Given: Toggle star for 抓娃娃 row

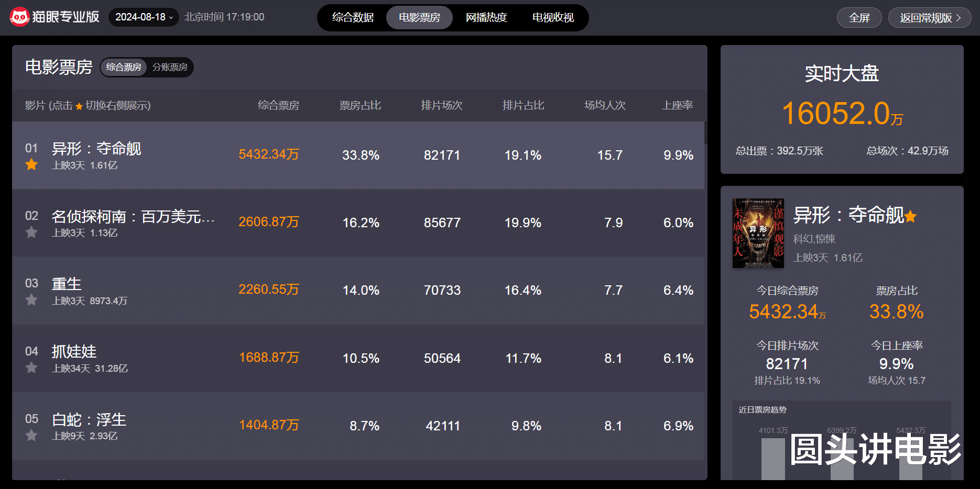Looking at the screenshot, I should (31, 368).
